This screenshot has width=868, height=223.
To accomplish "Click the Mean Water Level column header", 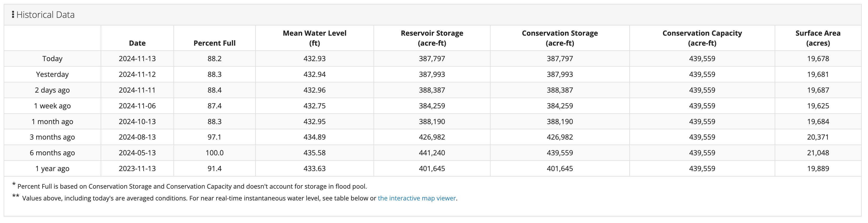I will click(314, 38).
